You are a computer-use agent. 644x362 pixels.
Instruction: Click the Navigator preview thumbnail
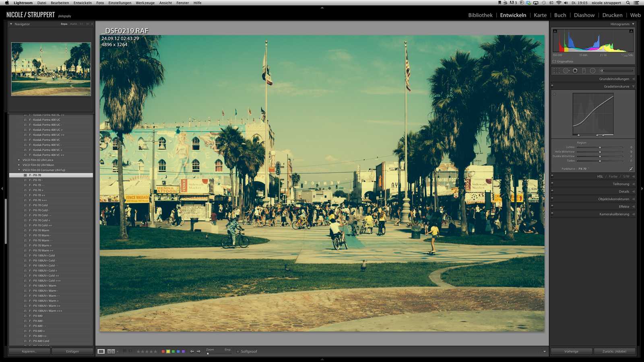(x=51, y=69)
